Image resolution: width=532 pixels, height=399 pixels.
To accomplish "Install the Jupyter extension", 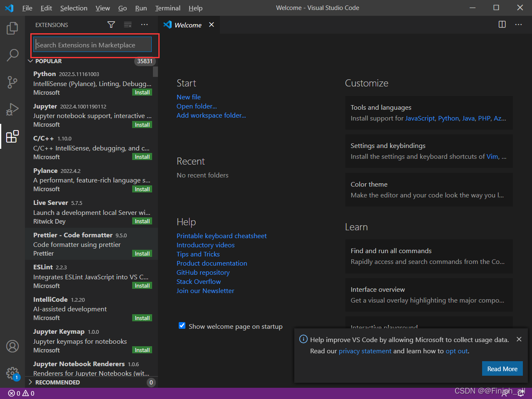I will (142, 125).
